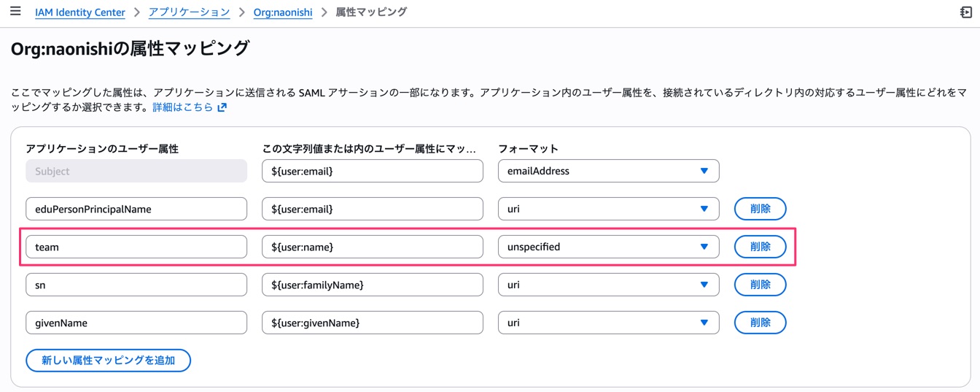Open the 詳細はこちら help link
The image size is (980, 392).
coord(183,107)
